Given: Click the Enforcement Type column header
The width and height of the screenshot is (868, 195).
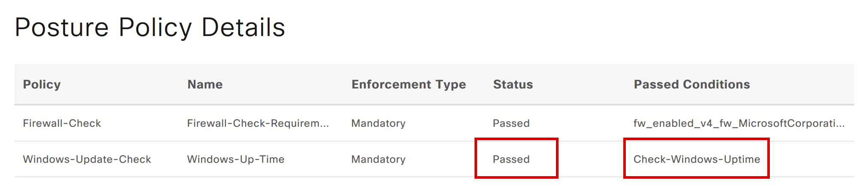Looking at the screenshot, I should 408,84.
